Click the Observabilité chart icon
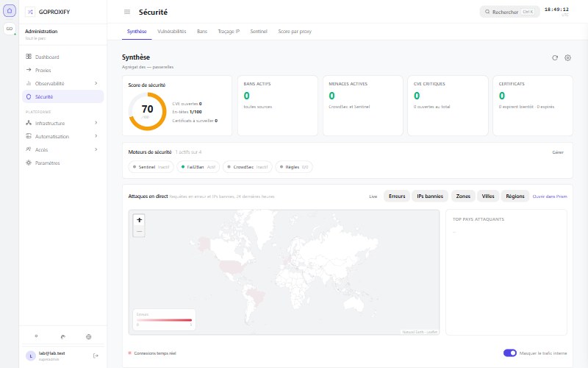 (x=29, y=83)
